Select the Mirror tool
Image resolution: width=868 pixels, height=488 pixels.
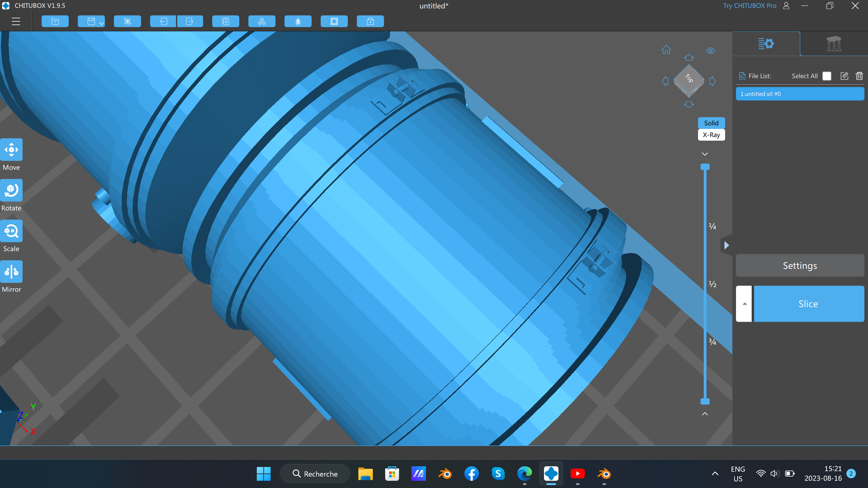[11, 271]
